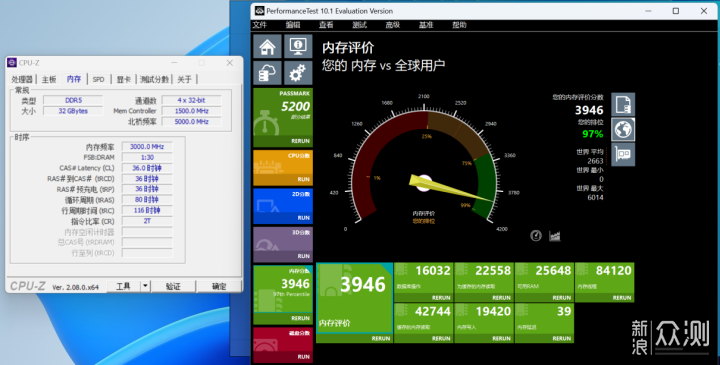Open the 测试 menu

pos(360,25)
